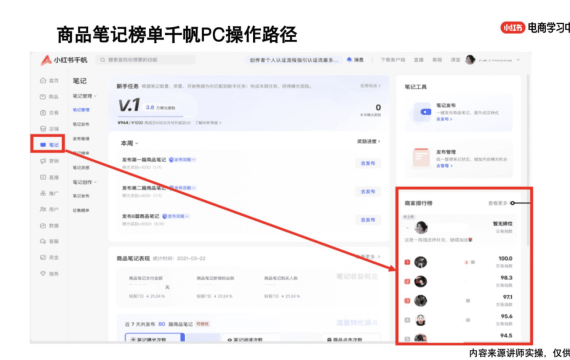Expand 发布攻略 on 发布第二篇商品笔记 task
This screenshot has height=360, width=570.
pos(182,188)
